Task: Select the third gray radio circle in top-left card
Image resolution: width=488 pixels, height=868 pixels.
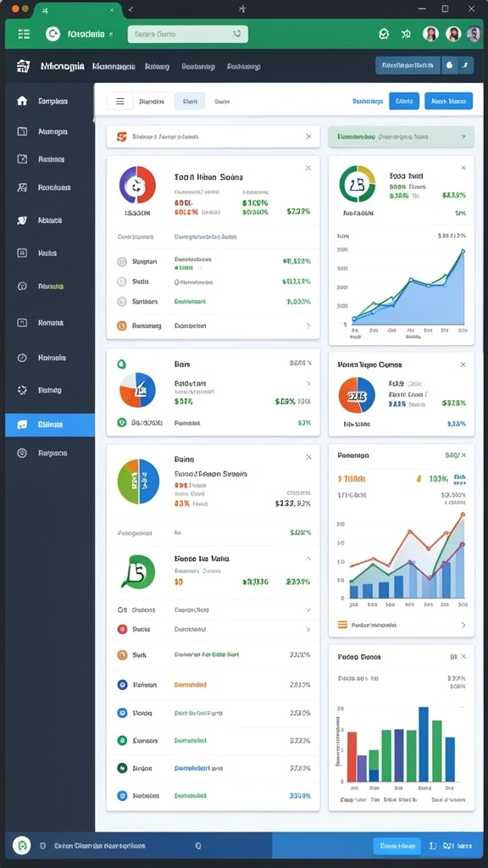Action: coord(122,302)
